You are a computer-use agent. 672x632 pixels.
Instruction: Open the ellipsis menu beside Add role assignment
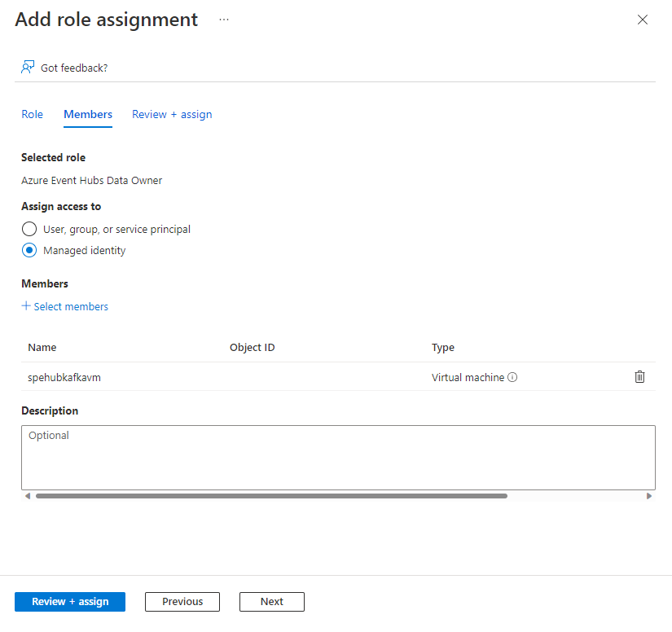coord(223,20)
